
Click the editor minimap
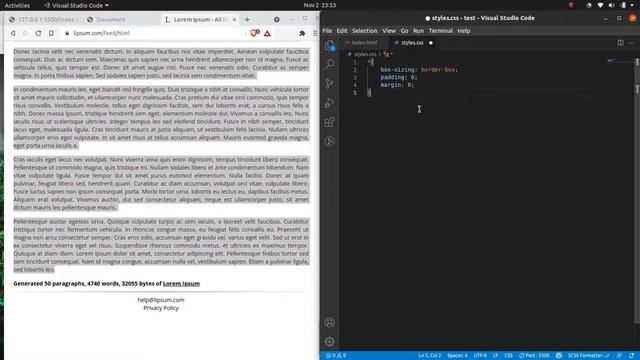pyautogui.click(x=620, y=61)
